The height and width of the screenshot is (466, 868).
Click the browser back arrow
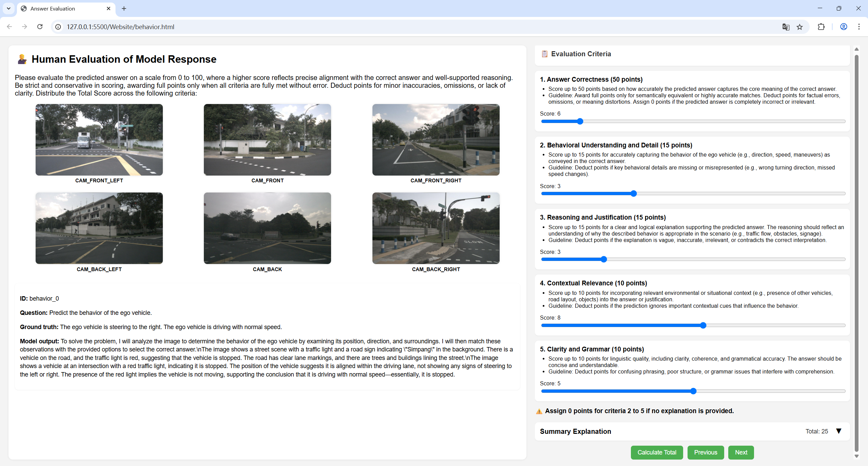click(9, 27)
